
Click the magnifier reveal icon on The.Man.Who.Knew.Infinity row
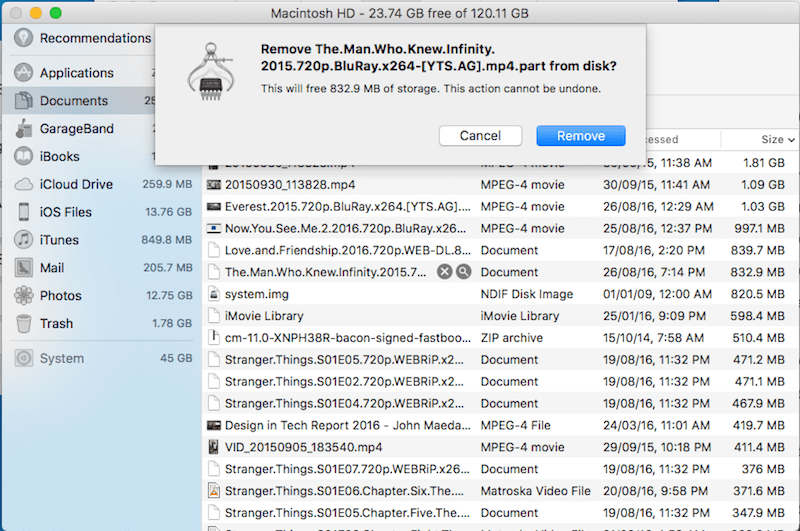tap(463, 272)
